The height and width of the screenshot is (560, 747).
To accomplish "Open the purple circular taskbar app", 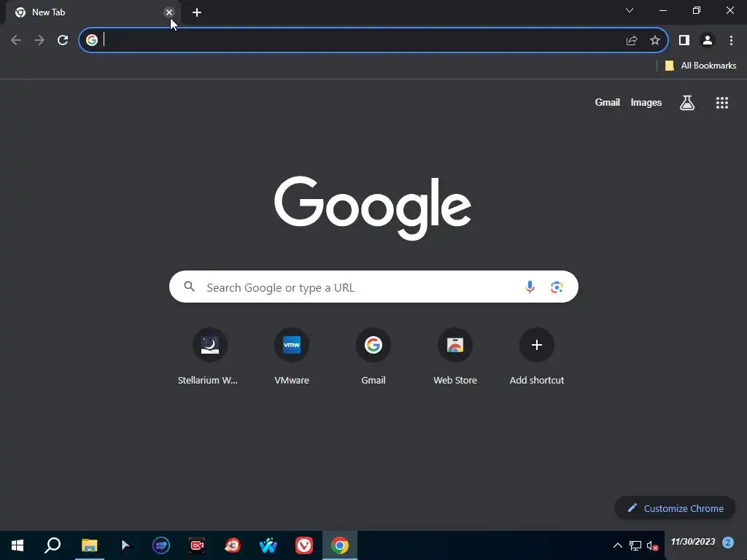I will coord(161,545).
